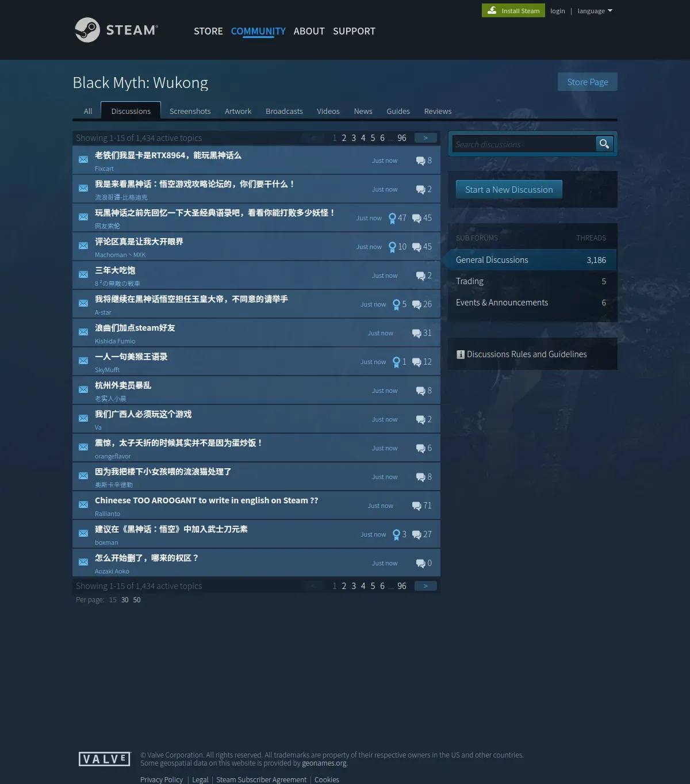The height and width of the screenshot is (784, 690).
Task: Open the News tab
Action: pyautogui.click(x=363, y=111)
